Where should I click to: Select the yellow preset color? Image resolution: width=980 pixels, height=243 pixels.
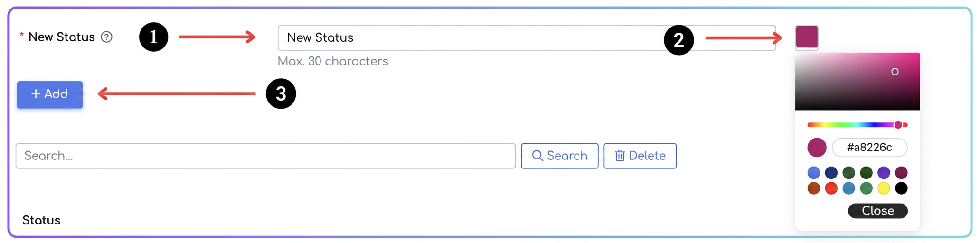(x=883, y=188)
